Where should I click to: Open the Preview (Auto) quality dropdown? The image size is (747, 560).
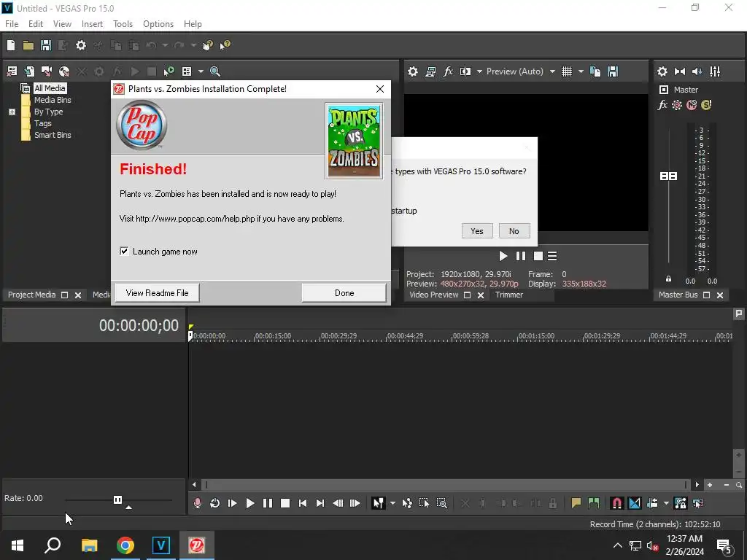pyautogui.click(x=521, y=71)
